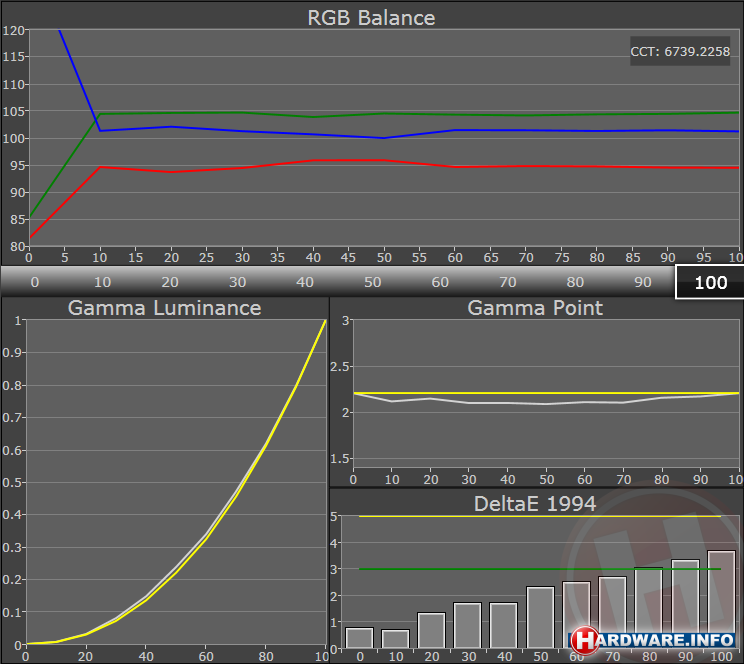
Task: Click the DeltaE 1994 chart title
Action: (x=535, y=504)
